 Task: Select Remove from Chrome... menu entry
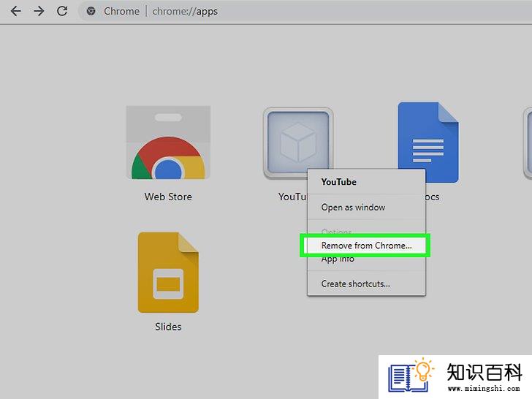[x=365, y=246]
